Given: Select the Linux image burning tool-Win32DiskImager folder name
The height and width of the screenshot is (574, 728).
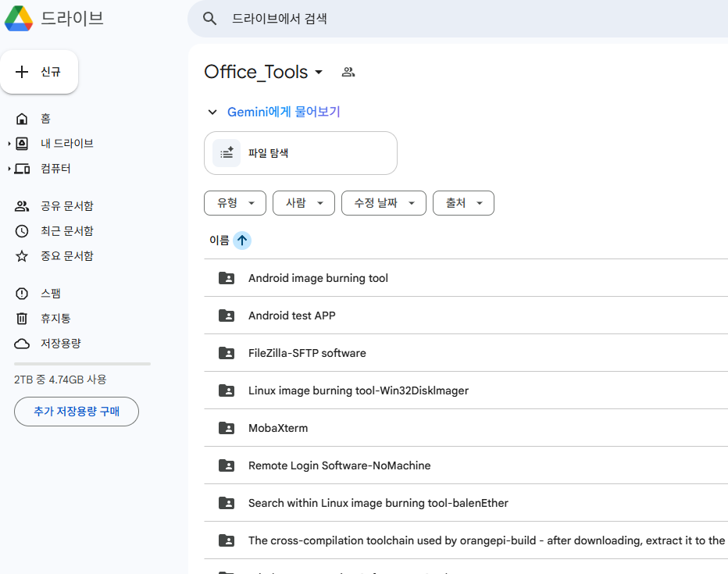Looking at the screenshot, I should [x=359, y=390].
